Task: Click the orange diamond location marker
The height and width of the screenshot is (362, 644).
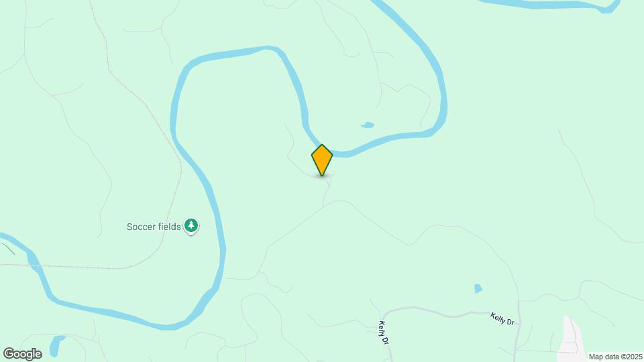Action: [x=321, y=160]
